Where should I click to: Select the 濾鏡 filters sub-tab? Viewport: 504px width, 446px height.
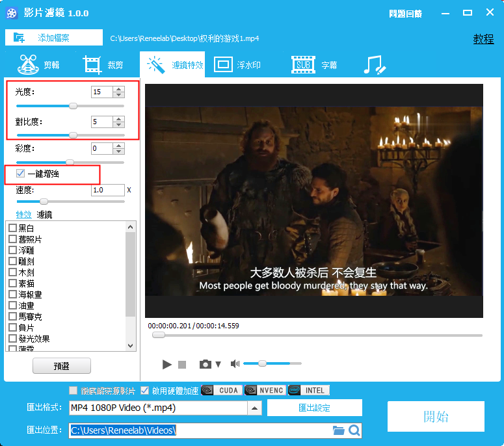[44, 215]
